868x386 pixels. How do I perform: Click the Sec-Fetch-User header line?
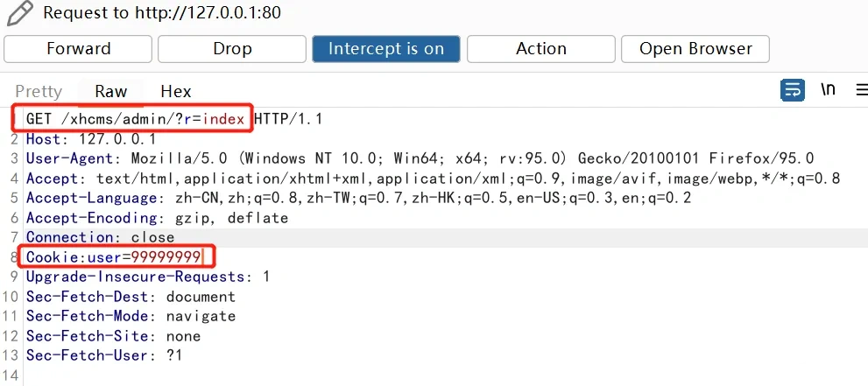[104, 355]
